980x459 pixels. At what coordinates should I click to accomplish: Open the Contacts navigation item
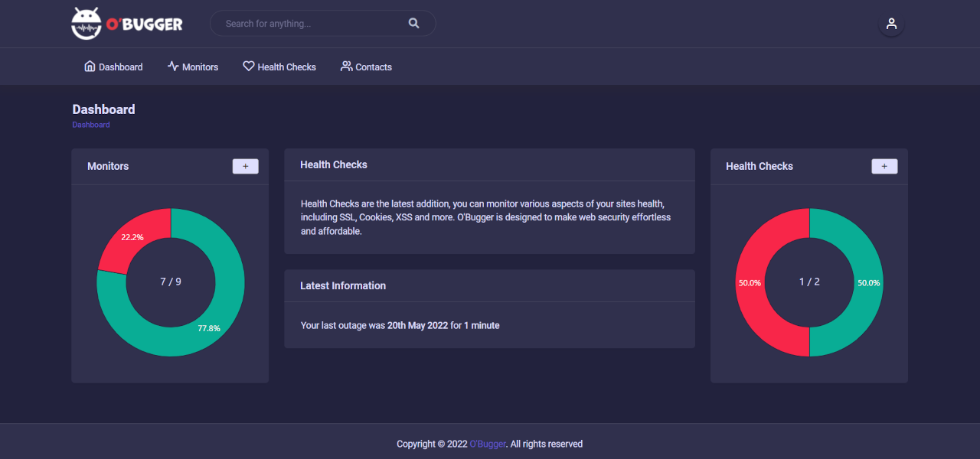click(x=374, y=67)
